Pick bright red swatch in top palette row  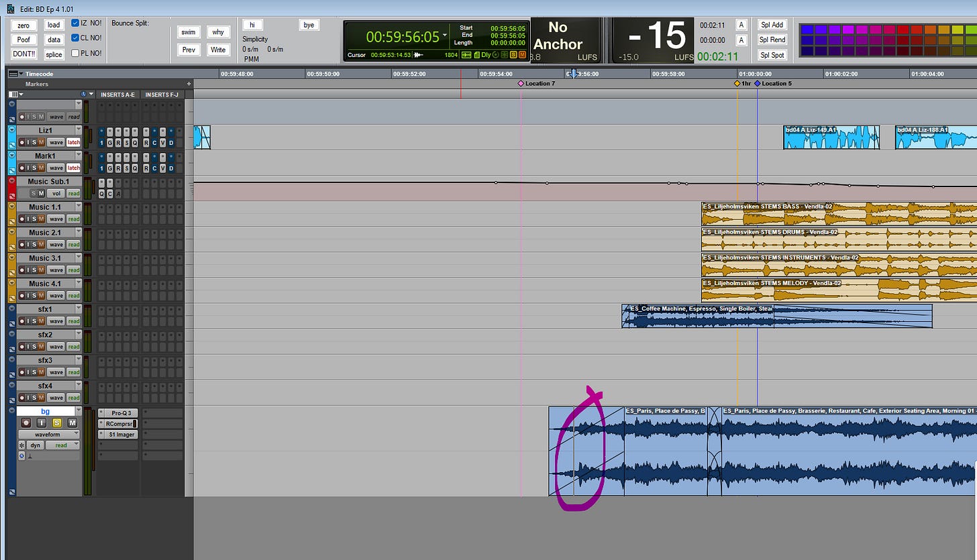(x=902, y=29)
